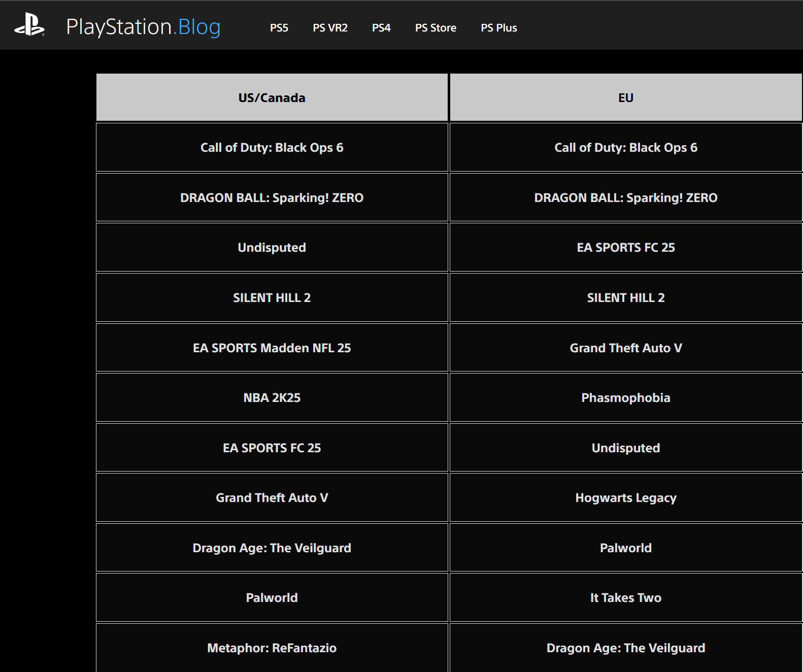This screenshot has height=672, width=803.
Task: Select Call of Duty: Black Ops 6 in EU column
Action: coord(626,147)
